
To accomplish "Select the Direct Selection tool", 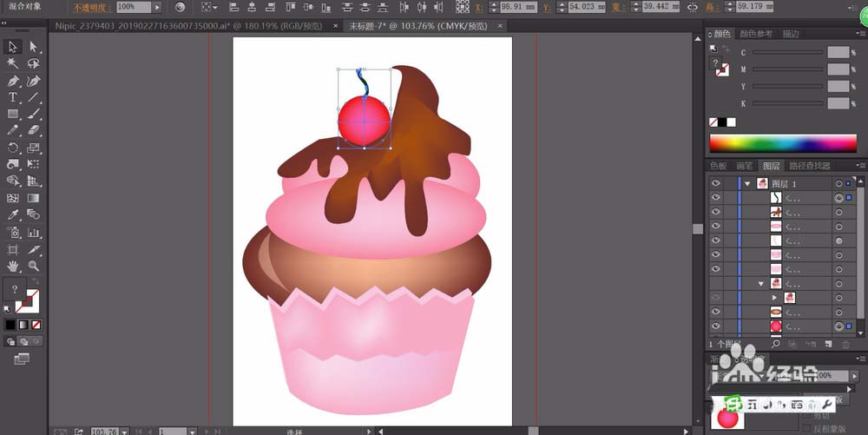I will click(x=34, y=47).
